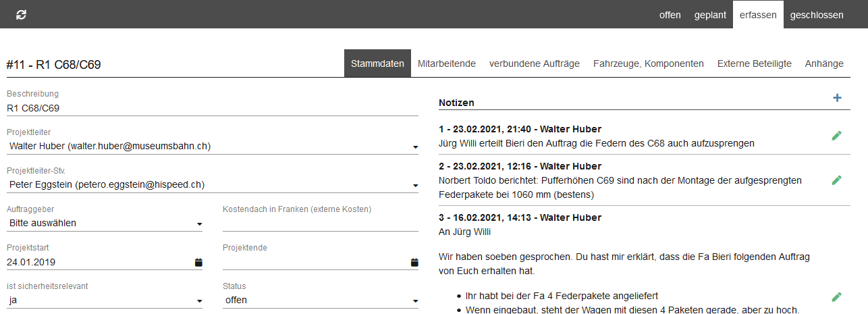Viewport: 868px width, 314px height.
Task: Click into the Beschreibung text field
Action: [213, 107]
